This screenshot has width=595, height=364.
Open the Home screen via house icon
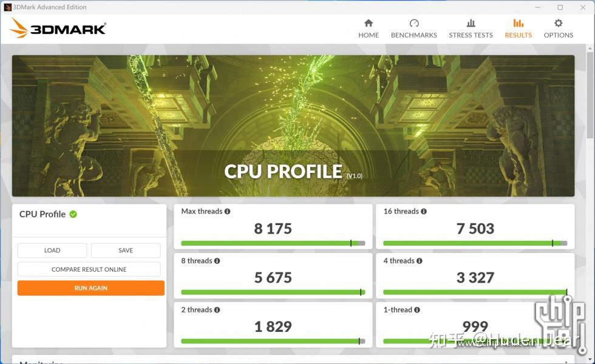368,27
